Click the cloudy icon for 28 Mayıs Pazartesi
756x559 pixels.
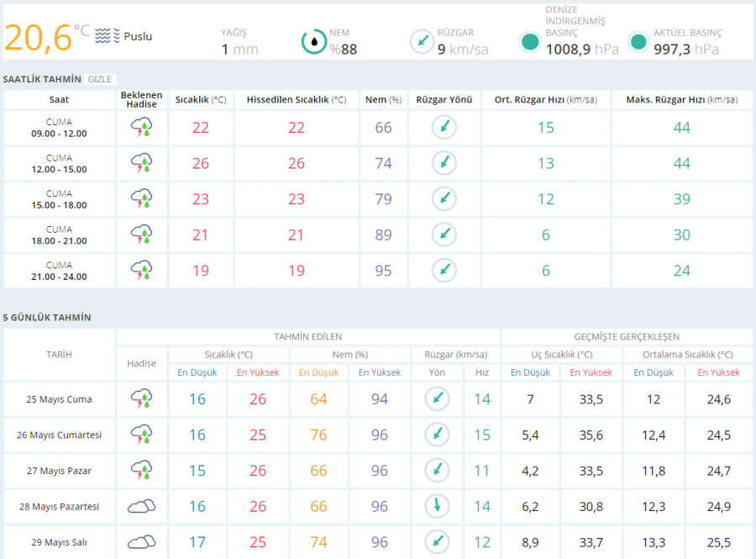[141, 507]
